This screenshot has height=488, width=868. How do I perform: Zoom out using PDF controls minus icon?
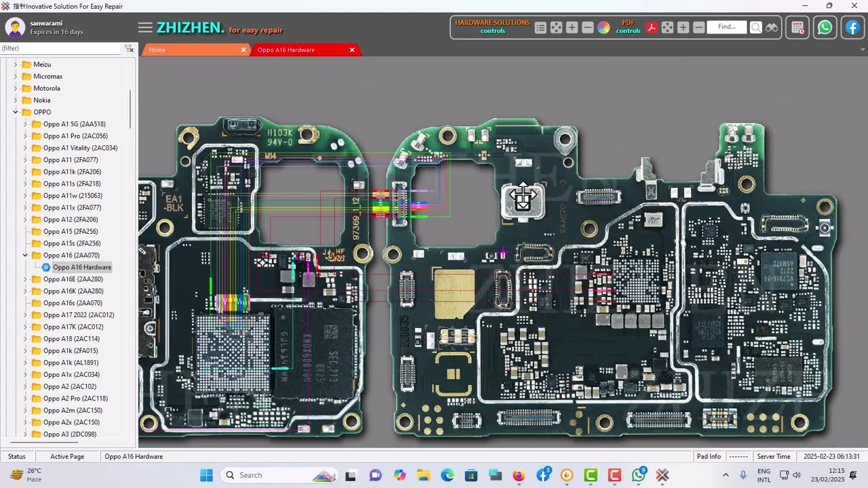click(698, 28)
